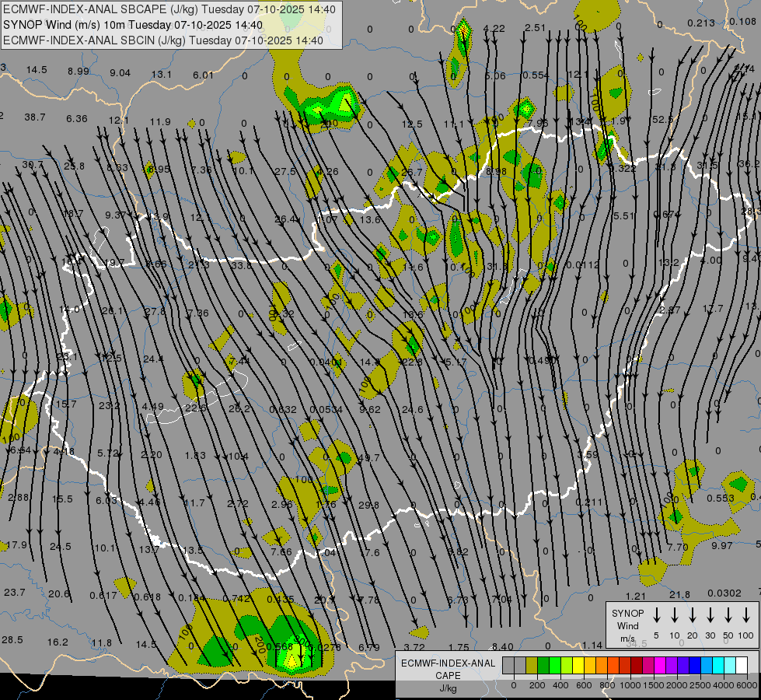Image resolution: width=761 pixels, height=700 pixels.
Task: Click the 0.553 value on the map
Action: coord(721,499)
